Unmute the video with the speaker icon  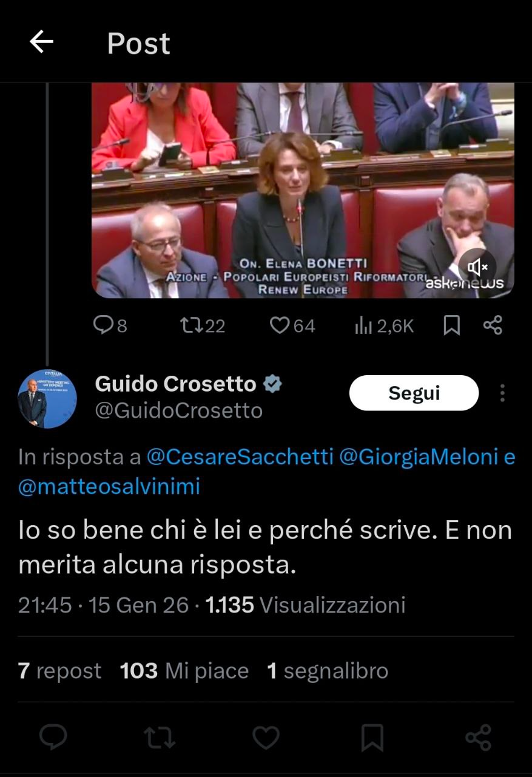click(x=477, y=266)
